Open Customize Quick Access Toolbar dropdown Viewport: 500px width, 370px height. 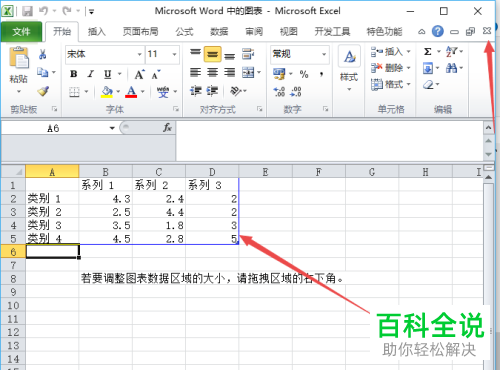(91, 12)
